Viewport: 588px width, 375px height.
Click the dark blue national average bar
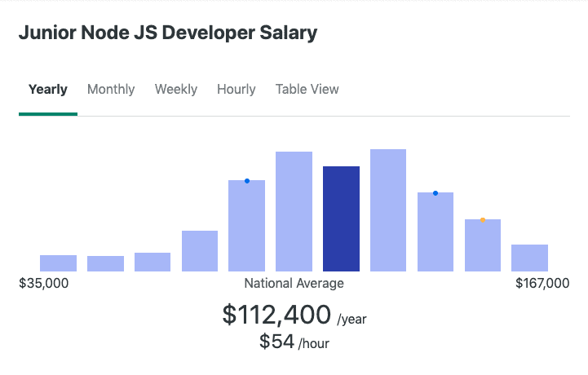click(342, 218)
